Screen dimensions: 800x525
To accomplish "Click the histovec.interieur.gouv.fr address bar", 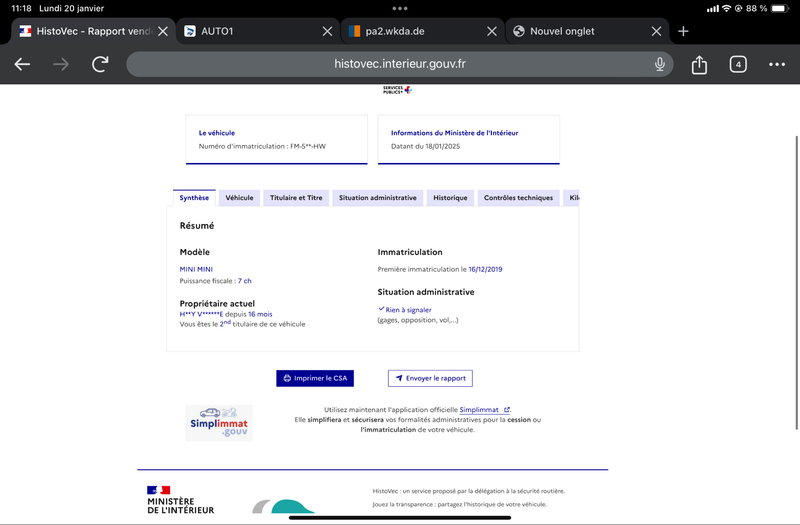I will click(399, 64).
